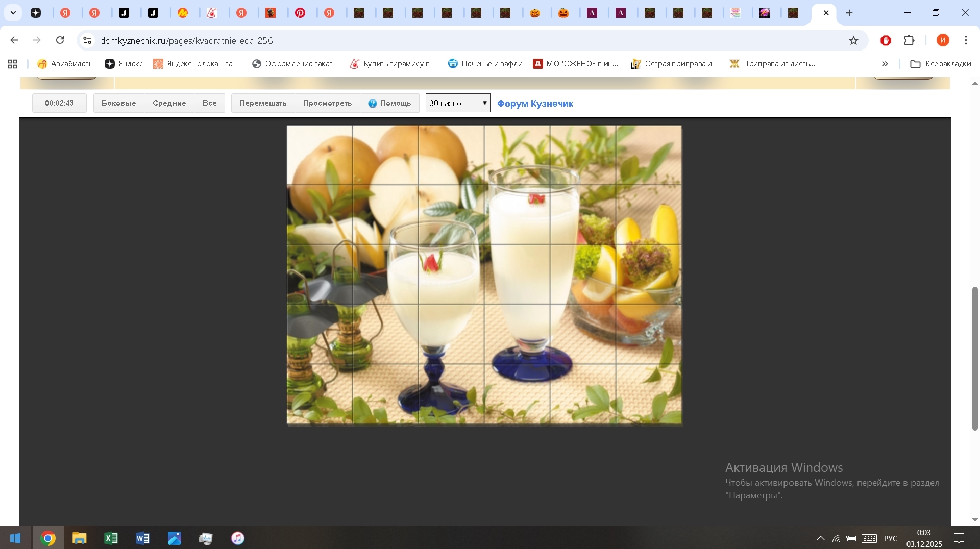Click the Chrome taskbar icon
This screenshot has height=549, width=980.
coord(48,538)
